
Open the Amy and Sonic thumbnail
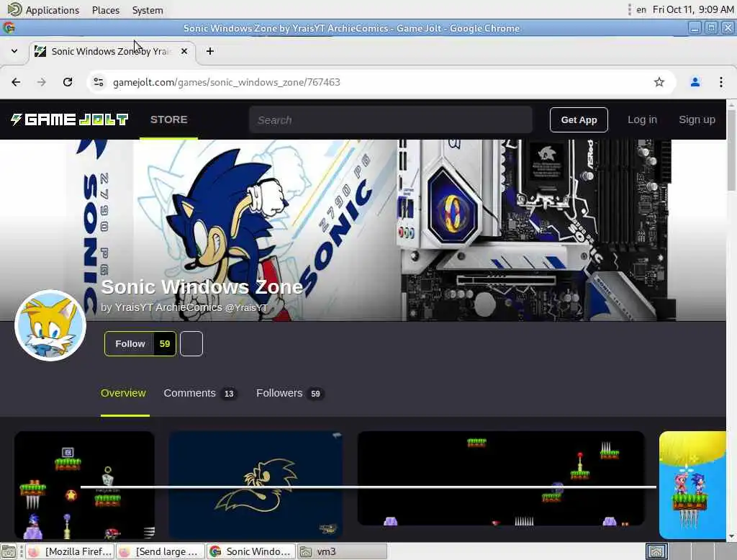coord(692,484)
